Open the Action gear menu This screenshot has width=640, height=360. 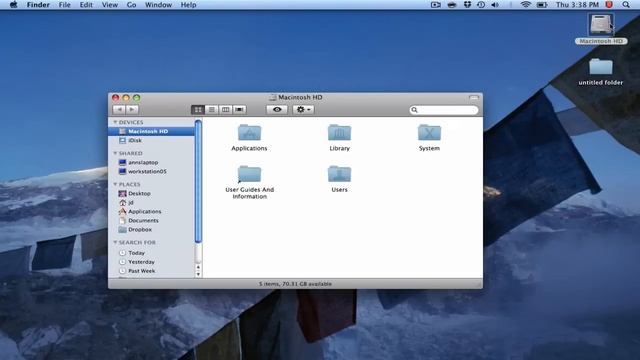303,109
